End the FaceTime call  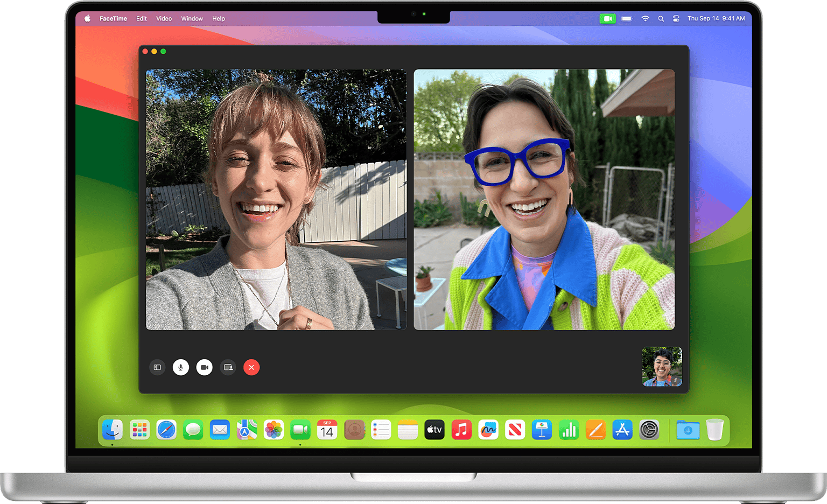(251, 367)
